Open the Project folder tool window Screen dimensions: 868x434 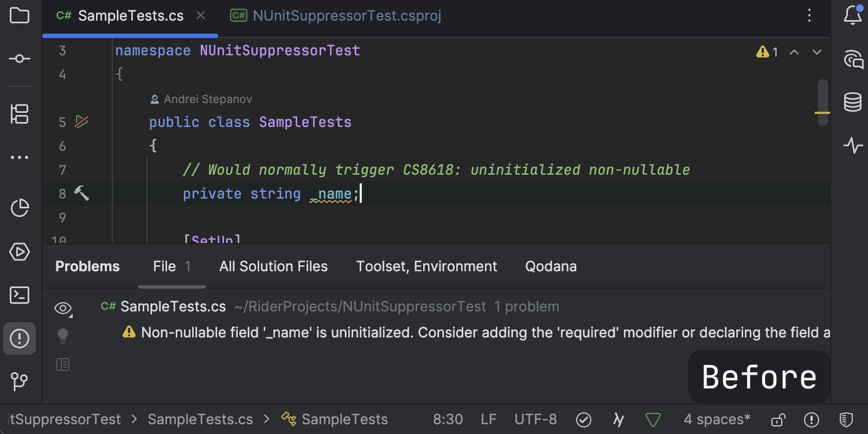click(20, 15)
